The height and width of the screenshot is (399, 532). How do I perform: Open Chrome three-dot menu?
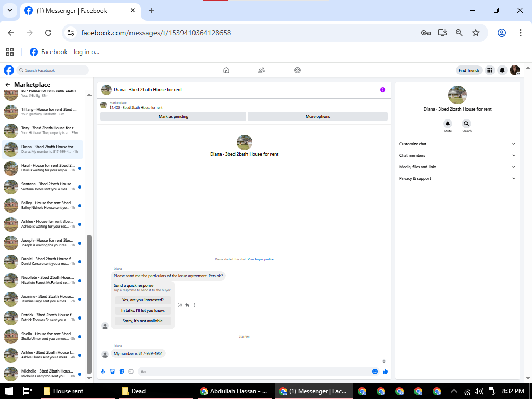click(521, 33)
